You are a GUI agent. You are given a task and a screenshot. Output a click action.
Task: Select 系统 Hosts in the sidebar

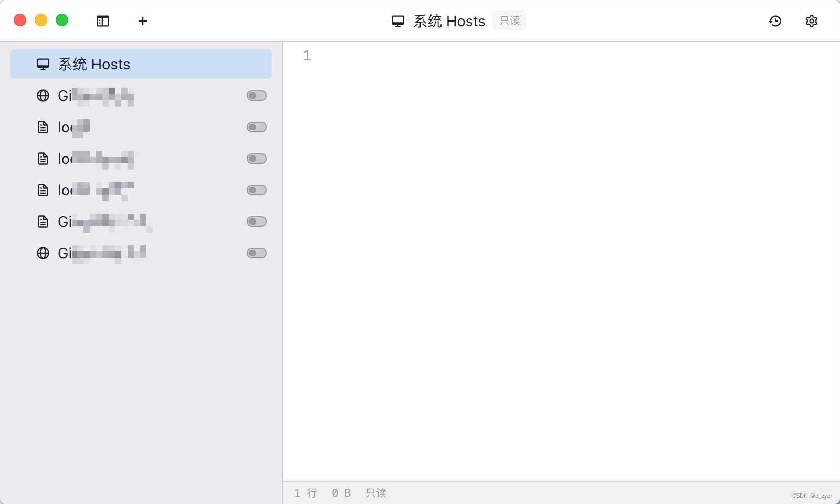(x=141, y=64)
